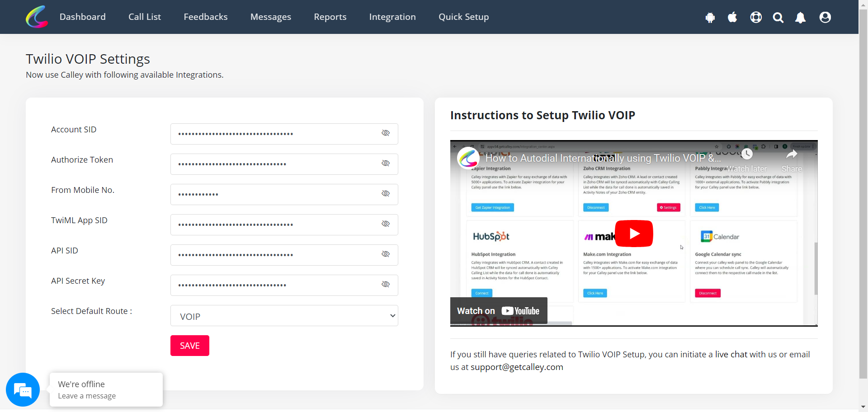The height and width of the screenshot is (412, 868).
Task: Open the Apple app download icon
Action: point(732,18)
